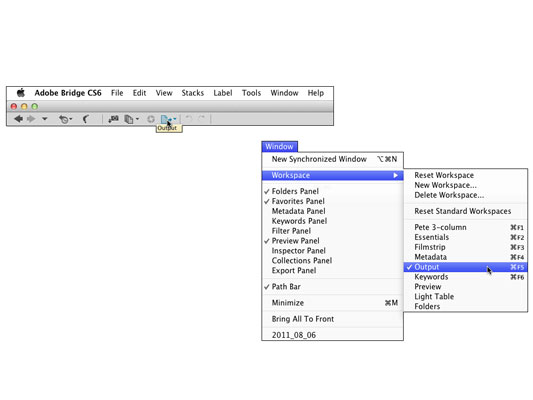Select the 2011_08_06 window entry
The width and height of the screenshot is (533, 400).
coord(332,335)
